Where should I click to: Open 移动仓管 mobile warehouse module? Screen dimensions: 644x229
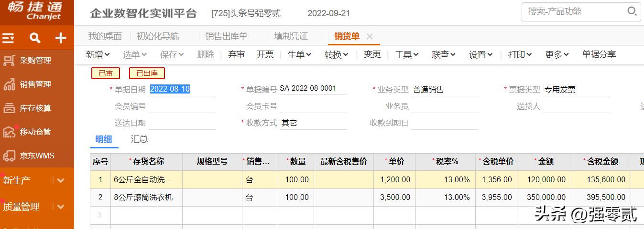coord(35,132)
